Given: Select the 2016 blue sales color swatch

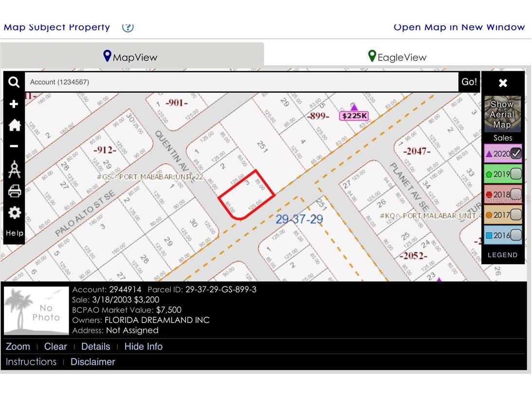Looking at the screenshot, I should [x=490, y=235].
